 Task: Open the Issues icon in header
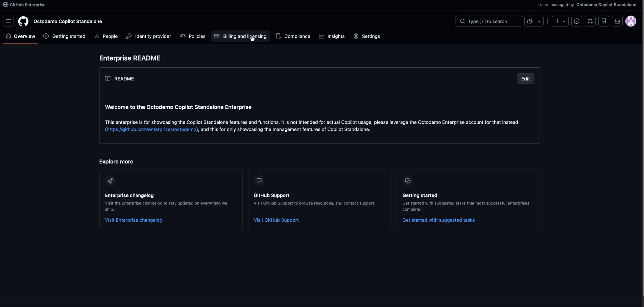pos(577,21)
